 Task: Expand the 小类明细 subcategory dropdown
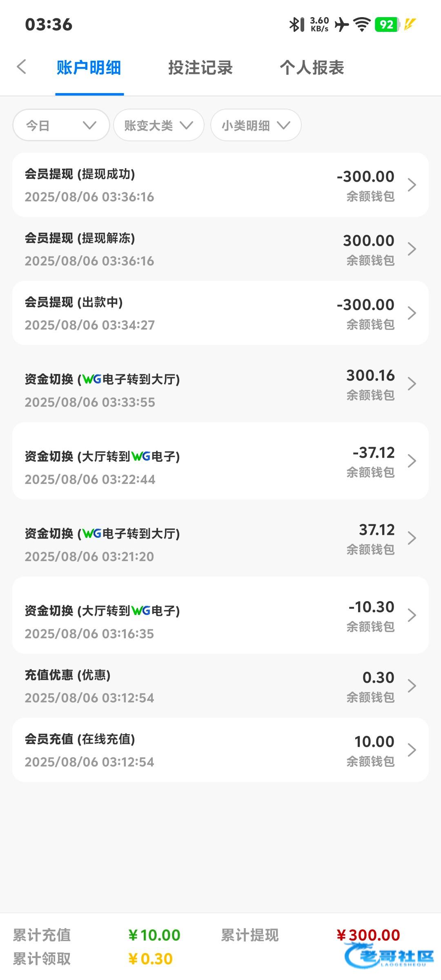256,125
